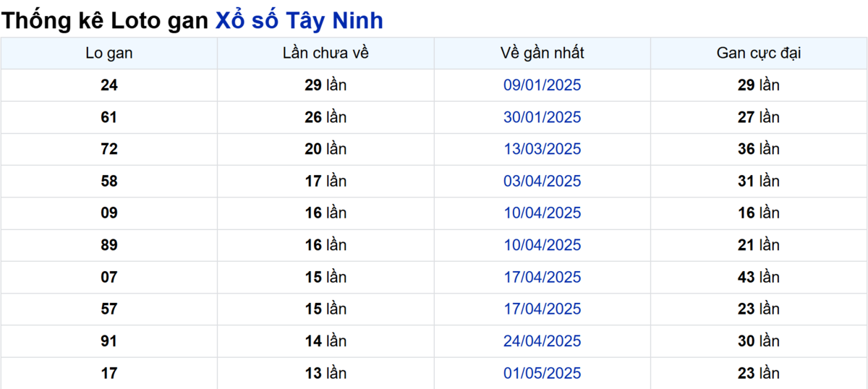Click '23 lần' in row 57
This screenshot has width=868, height=389.
759,309
